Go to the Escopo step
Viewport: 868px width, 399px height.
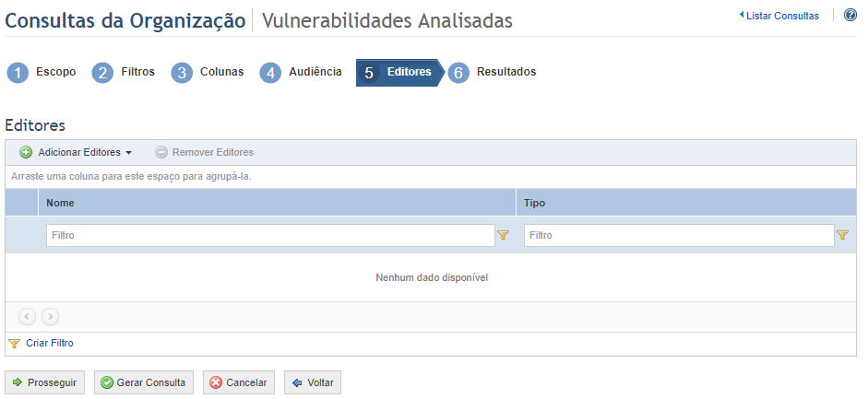[x=56, y=72]
